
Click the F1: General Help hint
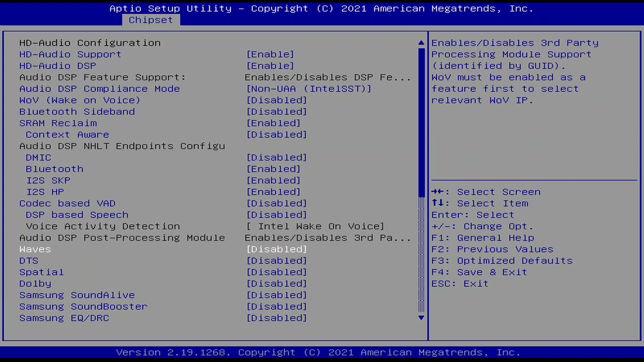pos(482,238)
